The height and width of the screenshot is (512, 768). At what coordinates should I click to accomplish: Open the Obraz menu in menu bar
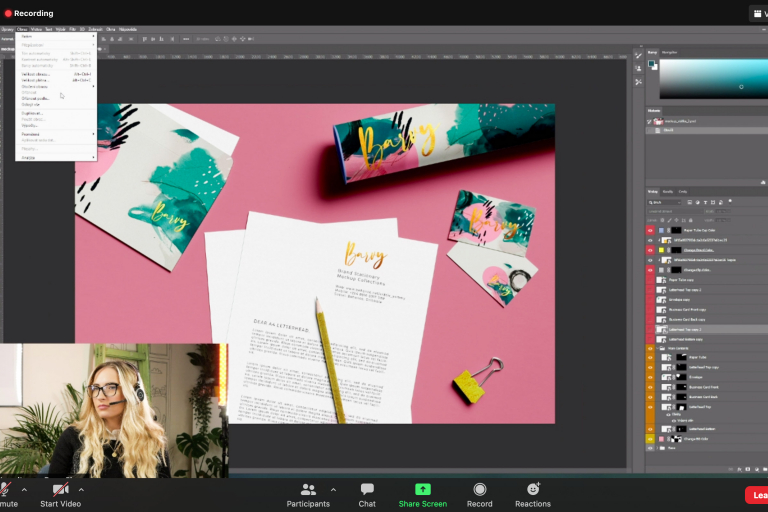click(21, 29)
